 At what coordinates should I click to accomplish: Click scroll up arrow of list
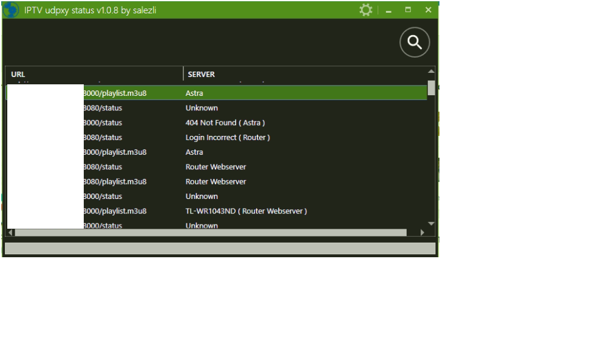[x=431, y=72]
